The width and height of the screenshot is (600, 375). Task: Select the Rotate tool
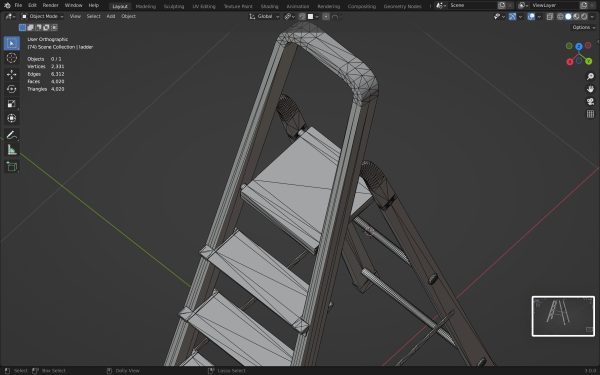pyautogui.click(x=11, y=89)
